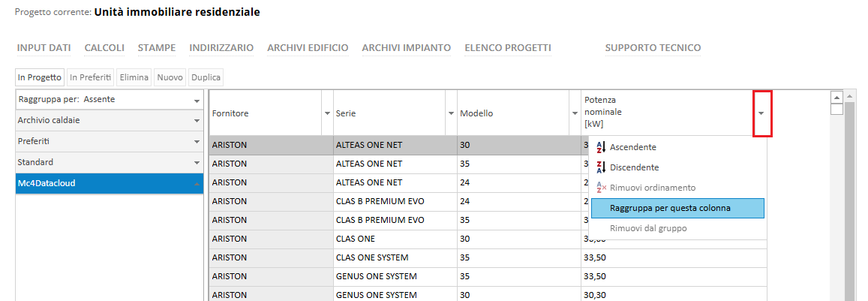This screenshot has width=868, height=301.
Task: Click the SUPPORTO TECNICO link
Action: [653, 48]
